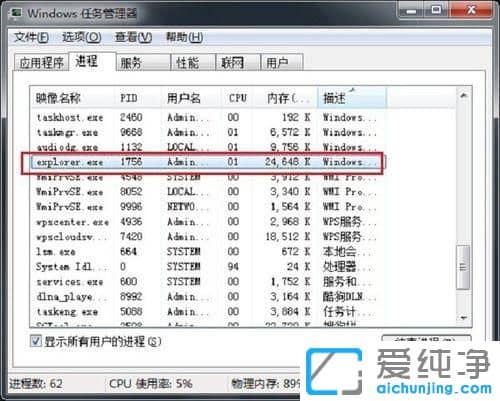Click memory value 18,512 K
Viewport: 500px width, 401px height.
(288, 237)
